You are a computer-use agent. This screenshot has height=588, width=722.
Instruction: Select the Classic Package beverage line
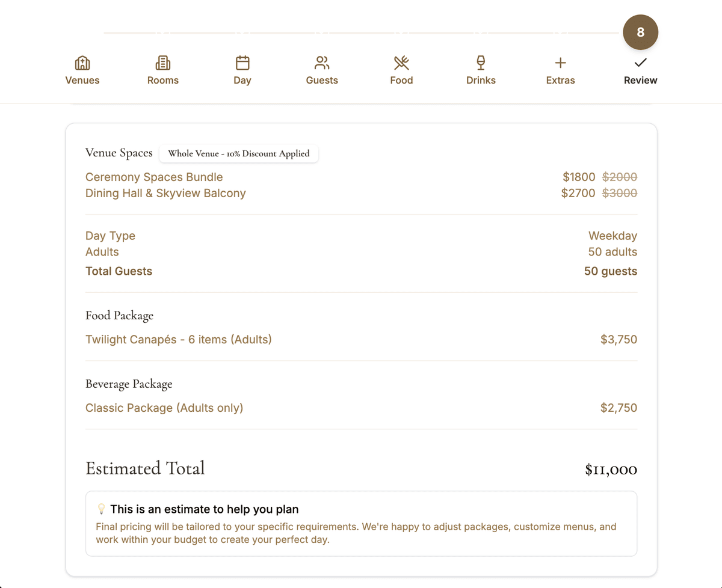pos(164,408)
